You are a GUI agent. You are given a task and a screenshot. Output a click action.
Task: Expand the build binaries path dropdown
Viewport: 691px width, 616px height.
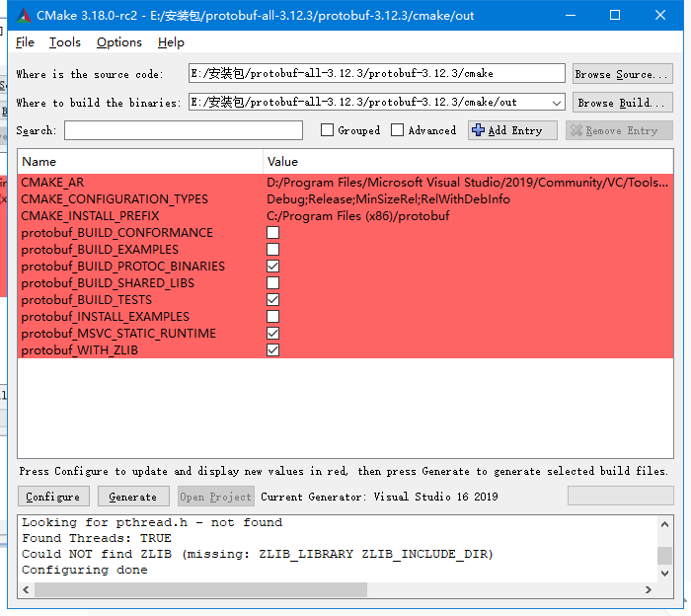click(x=556, y=103)
